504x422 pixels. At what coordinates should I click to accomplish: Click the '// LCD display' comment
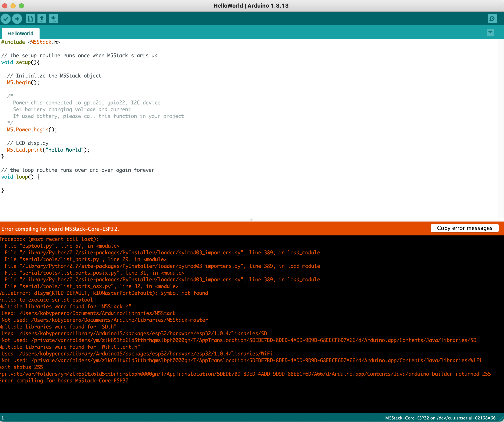[x=28, y=143]
